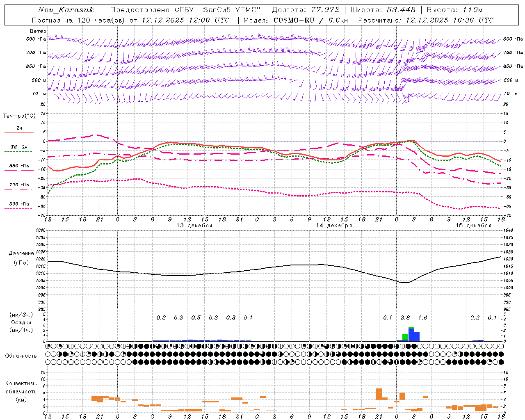Click the tallest orange convective cloud bar
Screen dimensions: 525x420
379,394
